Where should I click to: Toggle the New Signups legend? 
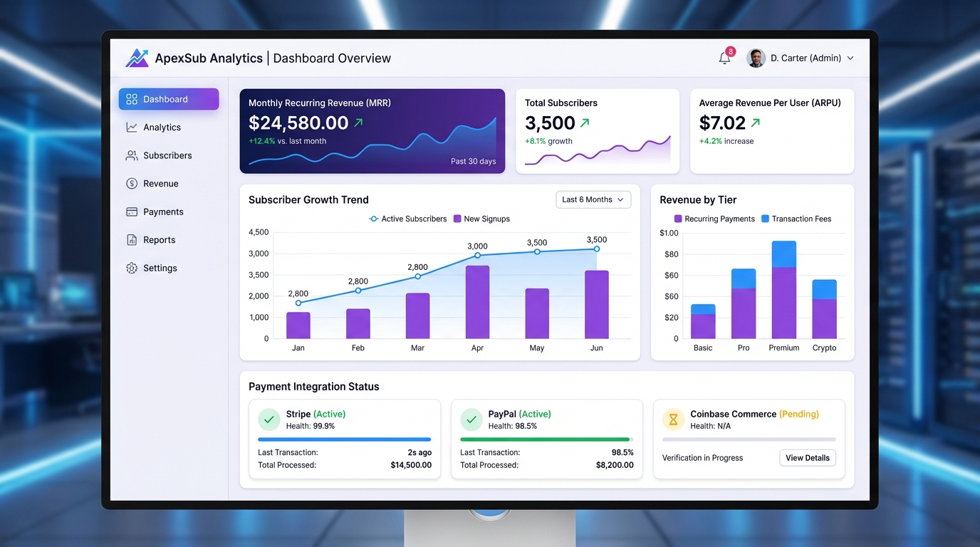click(x=481, y=219)
